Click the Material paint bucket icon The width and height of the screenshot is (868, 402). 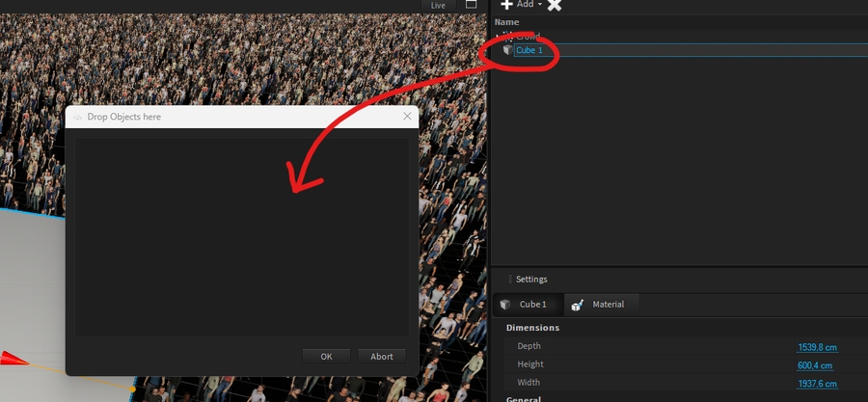pyautogui.click(x=578, y=305)
